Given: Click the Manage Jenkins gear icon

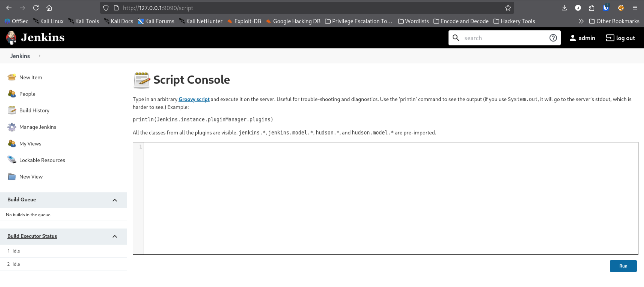Looking at the screenshot, I should coord(12,127).
